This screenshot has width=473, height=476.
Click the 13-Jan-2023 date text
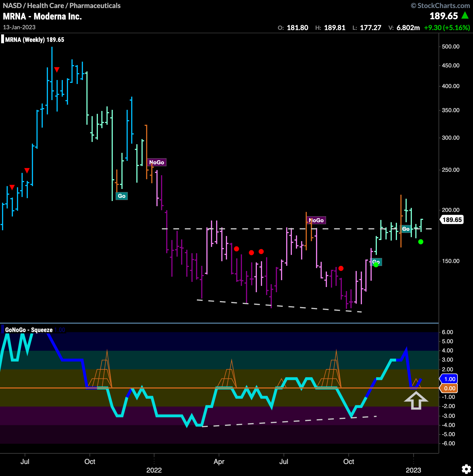(19, 27)
